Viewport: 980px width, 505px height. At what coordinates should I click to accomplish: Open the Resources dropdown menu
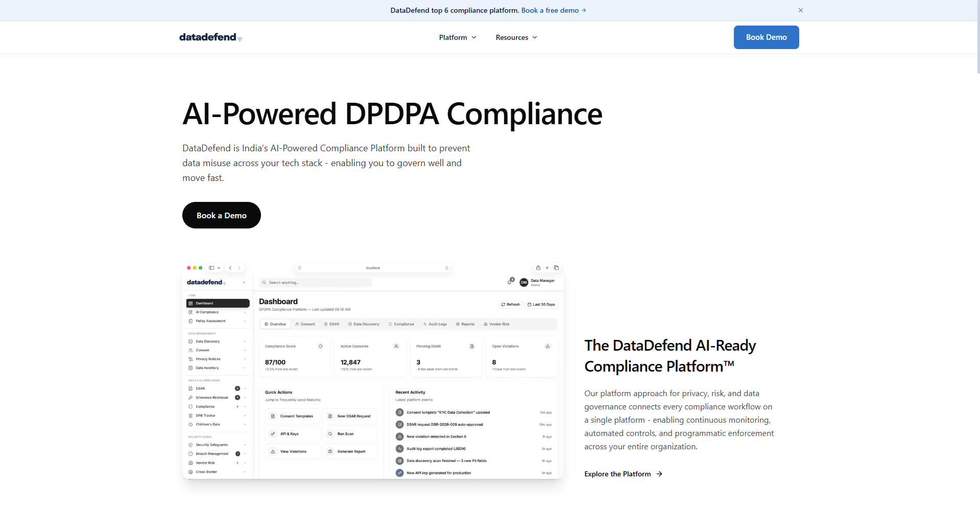[x=516, y=37]
